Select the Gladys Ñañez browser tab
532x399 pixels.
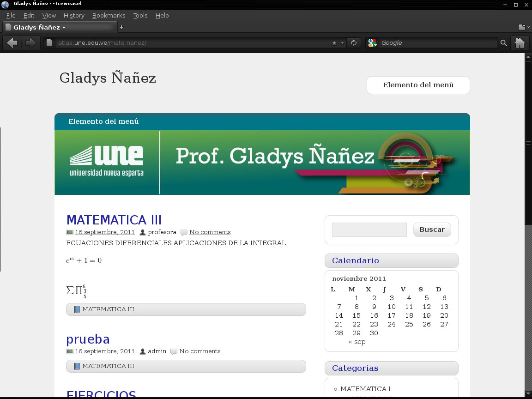point(60,27)
